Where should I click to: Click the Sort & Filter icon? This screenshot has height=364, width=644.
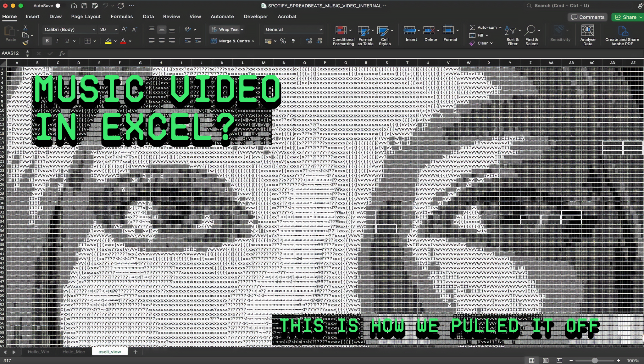(x=510, y=31)
